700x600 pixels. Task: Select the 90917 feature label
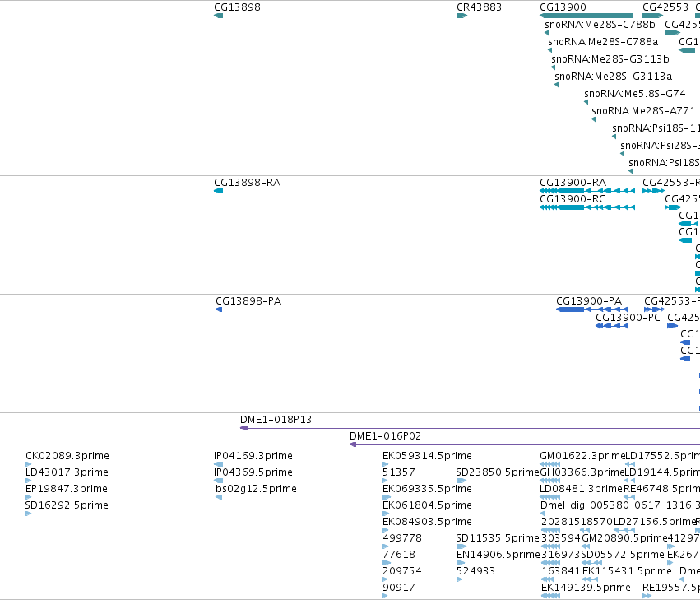399,588
